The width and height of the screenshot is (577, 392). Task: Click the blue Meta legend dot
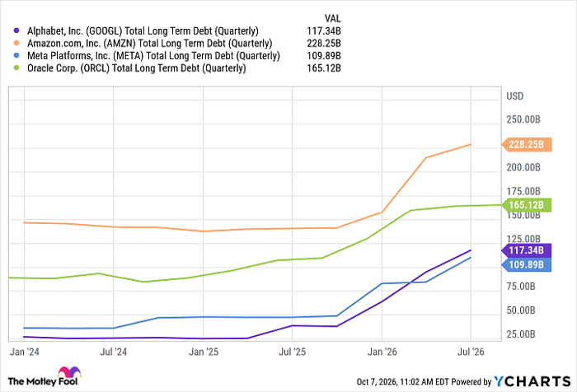coord(16,55)
